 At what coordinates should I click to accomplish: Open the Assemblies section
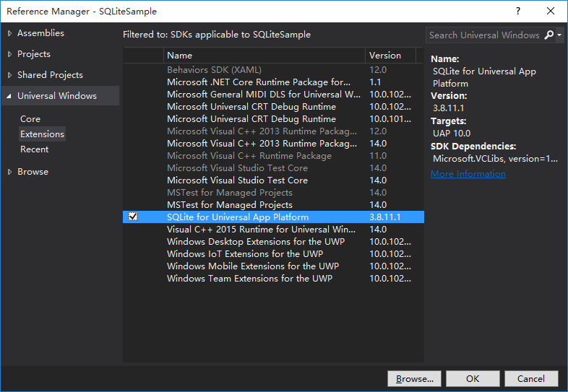tap(40, 33)
